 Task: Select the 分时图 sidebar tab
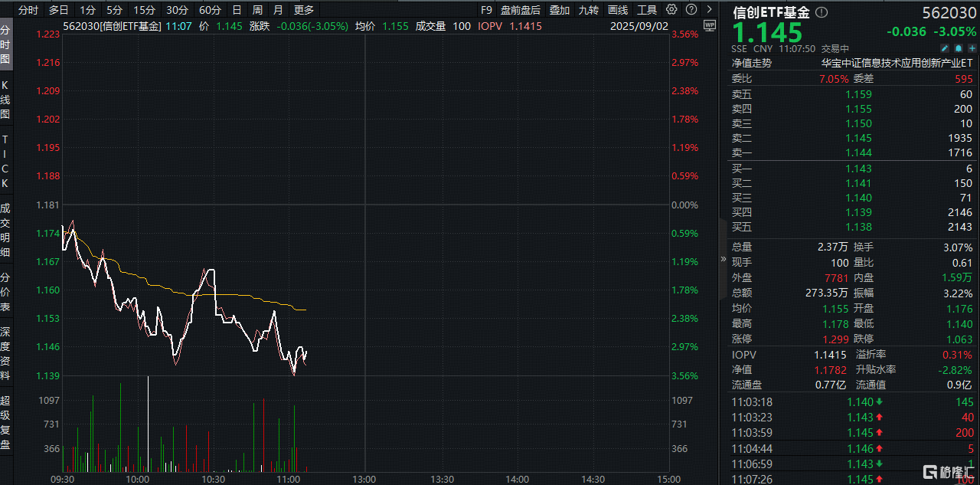pos(5,44)
